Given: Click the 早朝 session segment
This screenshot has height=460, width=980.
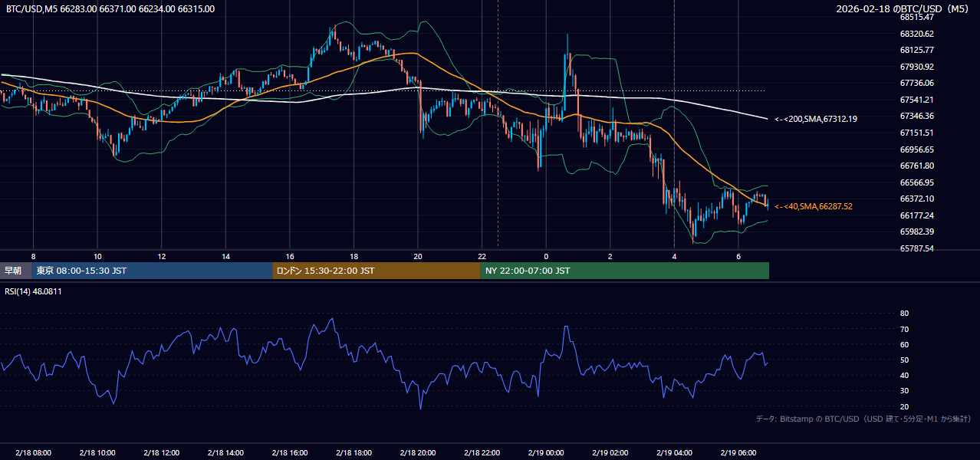Looking at the screenshot, I should pyautogui.click(x=15, y=271).
